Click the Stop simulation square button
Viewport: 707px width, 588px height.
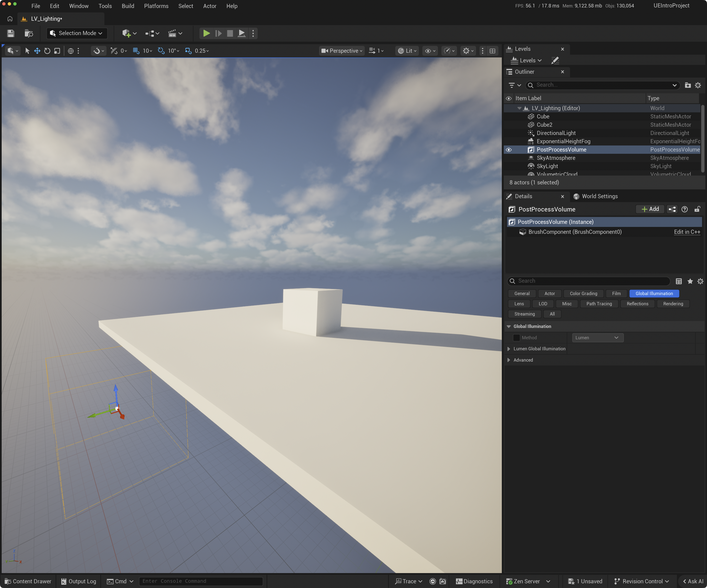click(x=230, y=33)
